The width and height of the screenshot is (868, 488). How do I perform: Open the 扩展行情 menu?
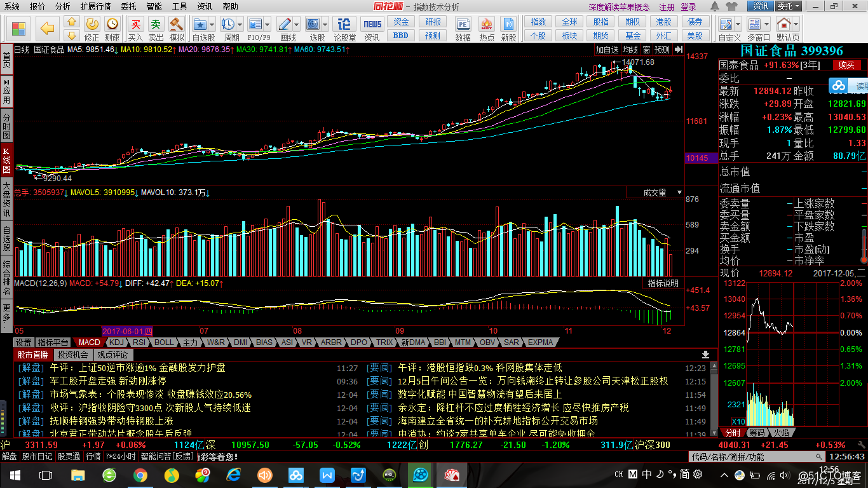[95, 6]
